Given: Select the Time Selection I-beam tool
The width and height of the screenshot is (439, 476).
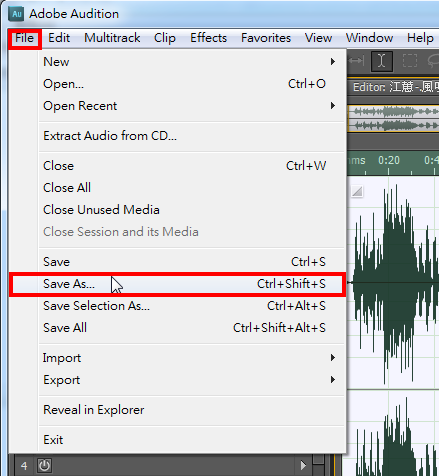Looking at the screenshot, I should [382, 61].
